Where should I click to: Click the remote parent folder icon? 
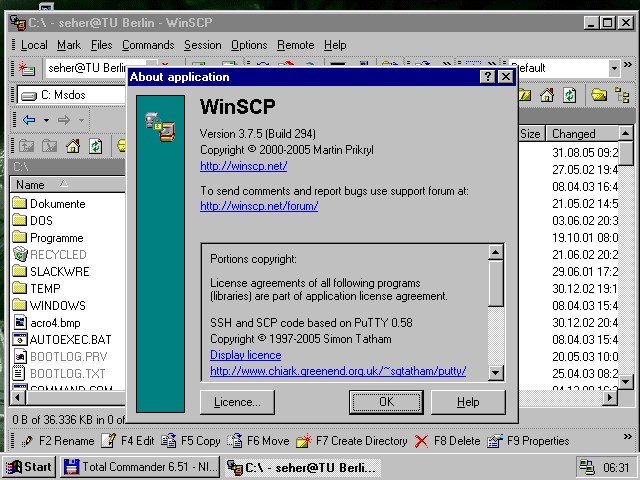coord(524,95)
